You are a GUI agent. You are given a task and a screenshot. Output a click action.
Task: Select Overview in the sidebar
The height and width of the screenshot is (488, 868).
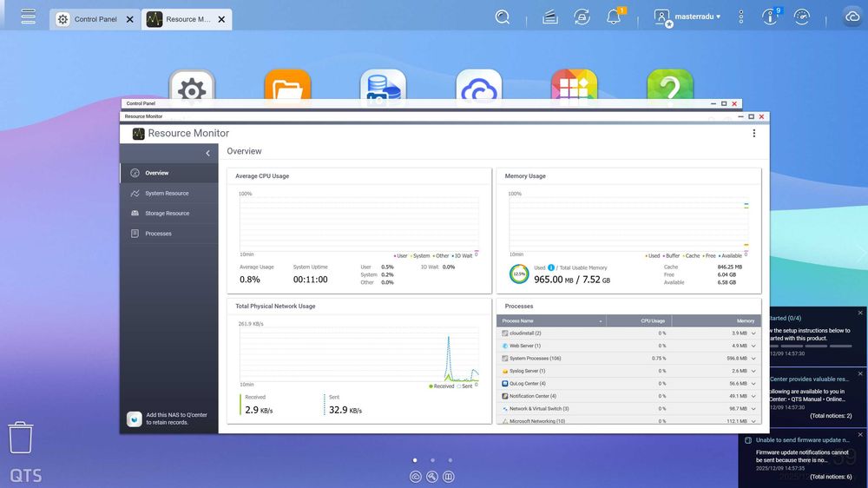169,173
